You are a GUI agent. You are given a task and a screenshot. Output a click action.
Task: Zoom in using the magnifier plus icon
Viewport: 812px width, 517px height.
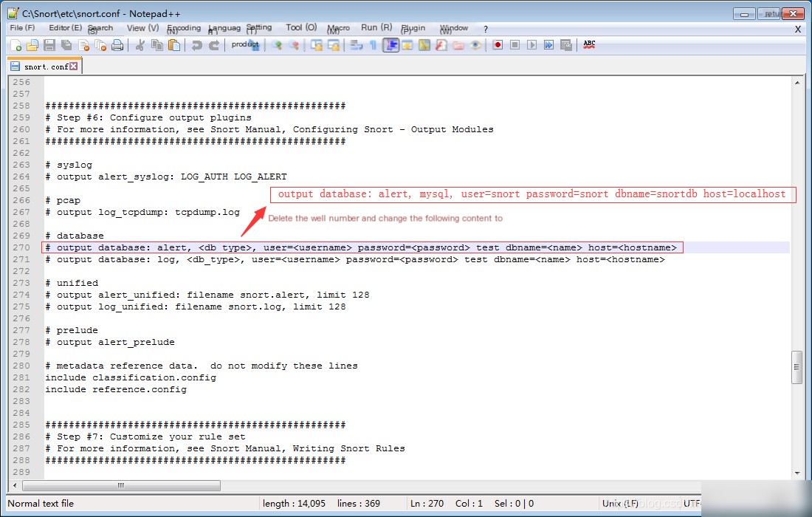click(277, 46)
